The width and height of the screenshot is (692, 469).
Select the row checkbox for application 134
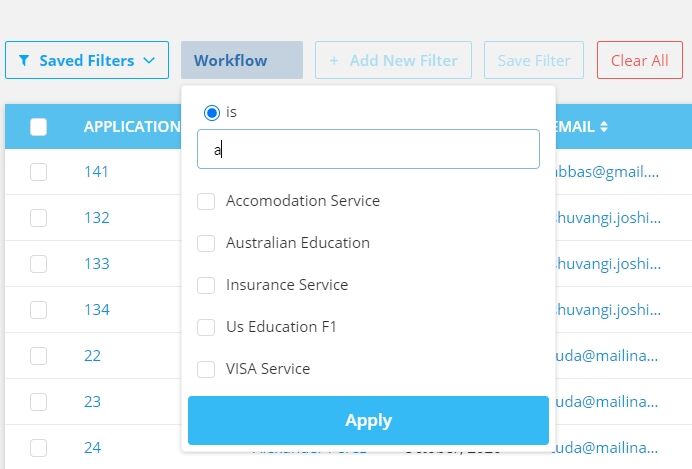38,310
